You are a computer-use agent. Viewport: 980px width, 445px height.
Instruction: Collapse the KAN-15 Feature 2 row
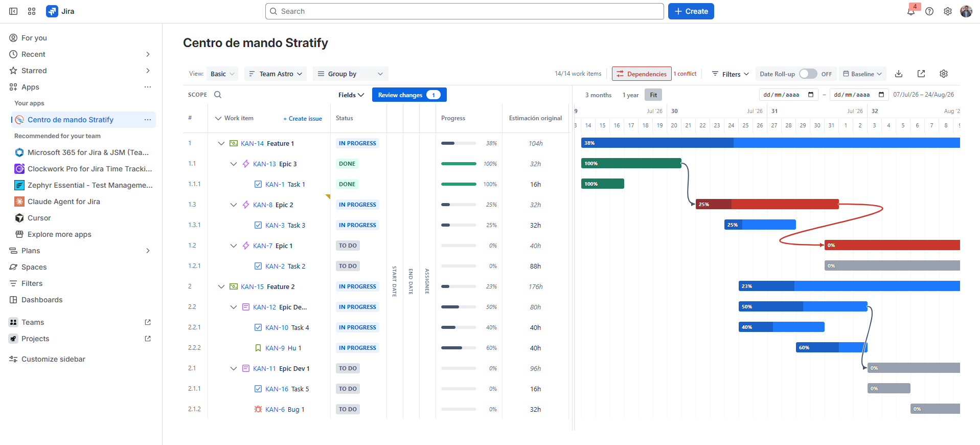pos(221,286)
